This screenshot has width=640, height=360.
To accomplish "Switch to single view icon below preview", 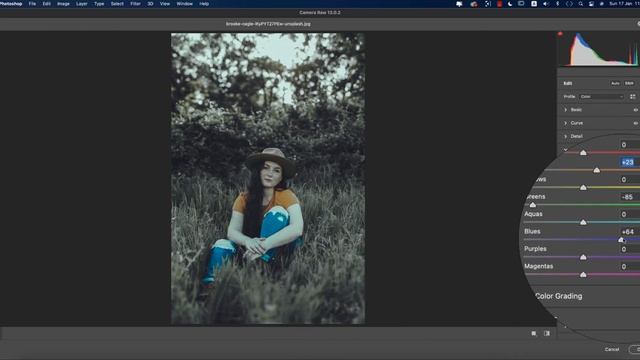I will click(534, 333).
